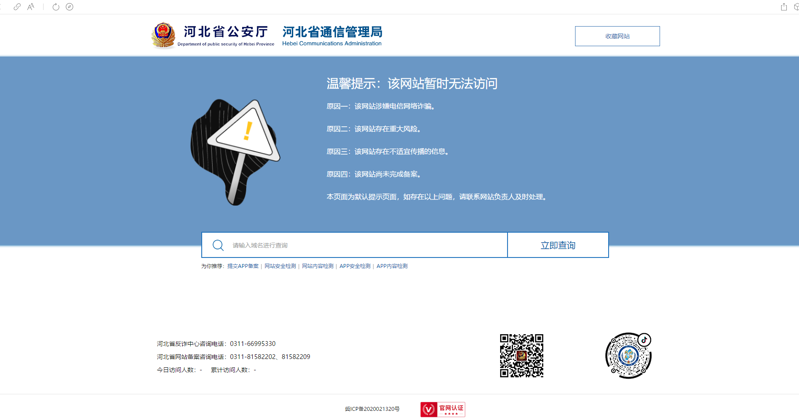Click the 原因一 telecom fraud line
This screenshot has height=420, width=799.
[381, 107]
